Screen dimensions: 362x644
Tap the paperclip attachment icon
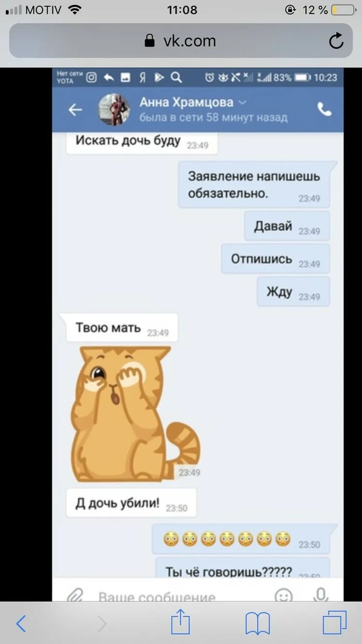tap(75, 596)
